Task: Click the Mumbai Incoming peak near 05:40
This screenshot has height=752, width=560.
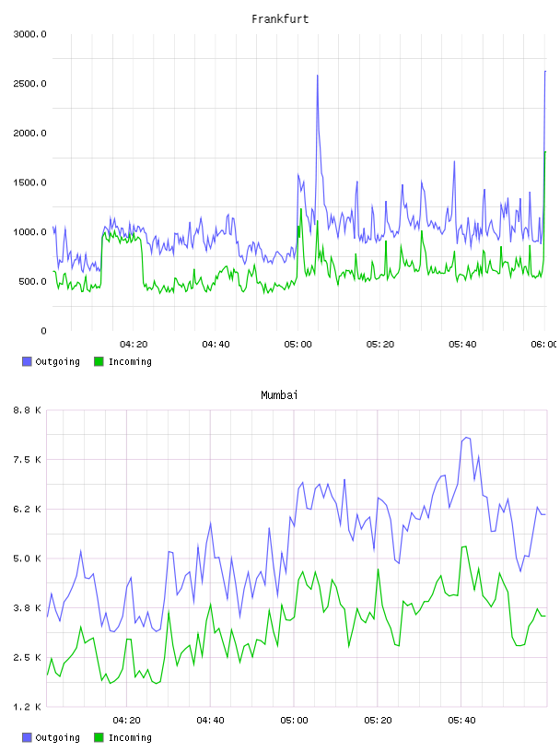Action: point(464,546)
